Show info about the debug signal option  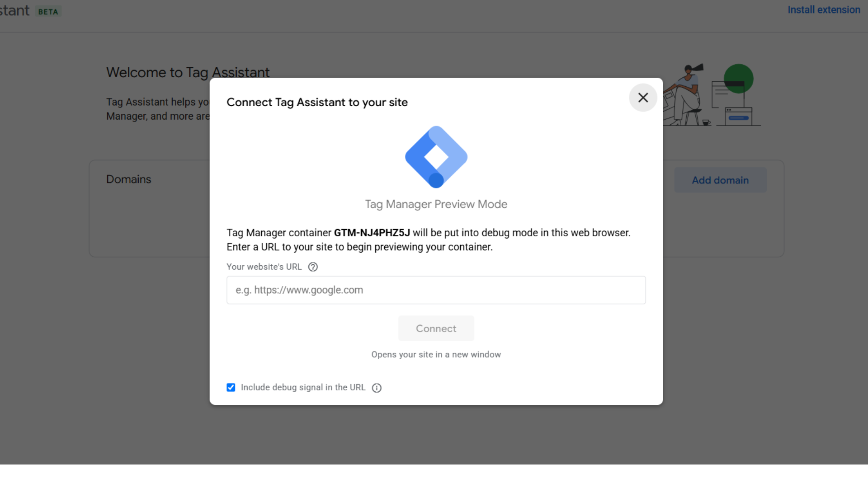[x=377, y=388]
